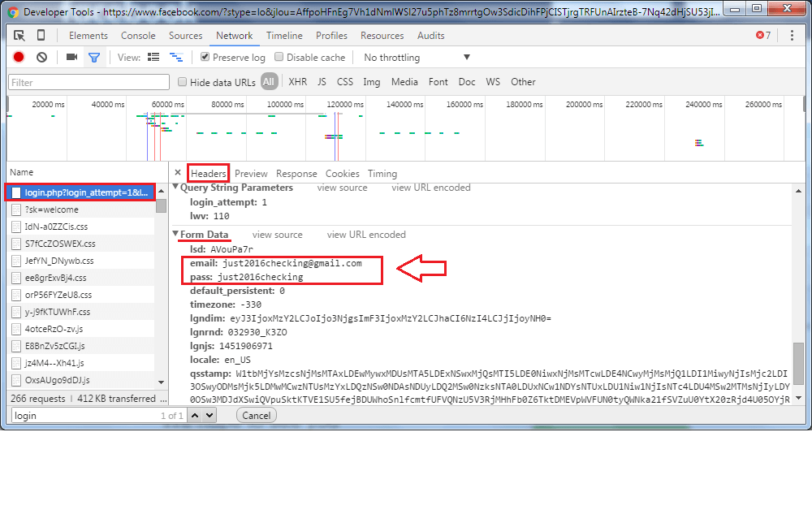This screenshot has height=514, width=812.
Task: Filter requests by JS
Action: click(322, 82)
